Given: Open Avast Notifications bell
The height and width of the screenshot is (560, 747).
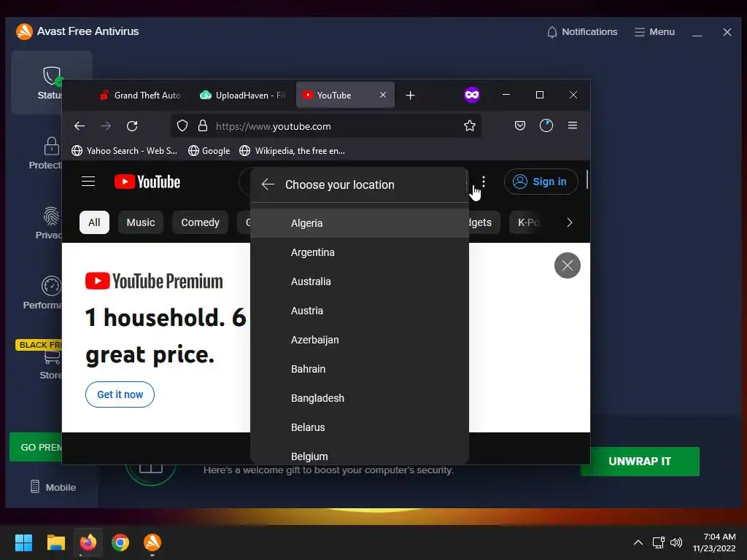Looking at the screenshot, I should pos(581,32).
